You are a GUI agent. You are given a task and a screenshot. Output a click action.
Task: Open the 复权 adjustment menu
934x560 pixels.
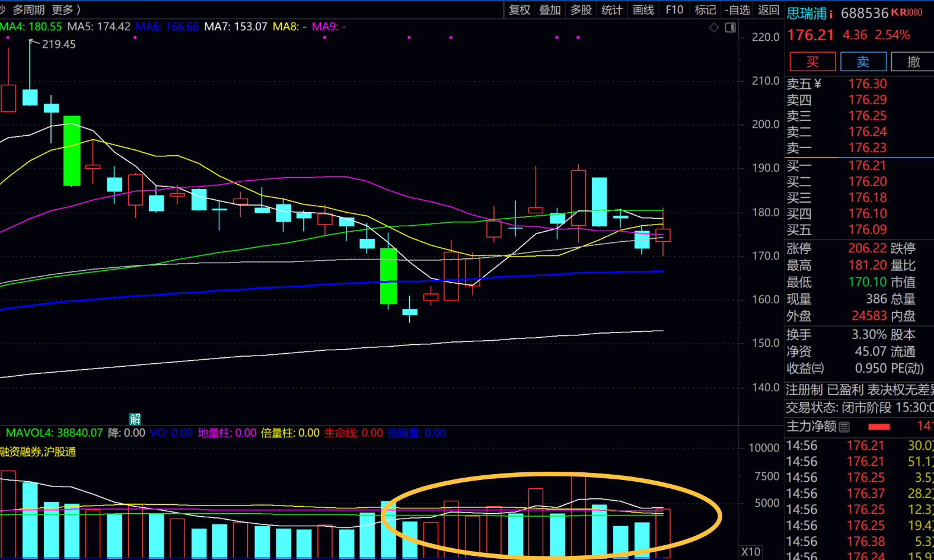point(519,10)
